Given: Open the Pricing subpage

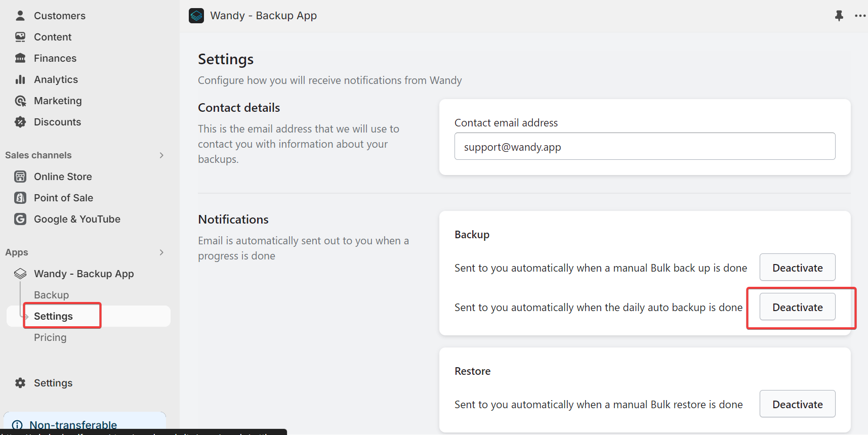Looking at the screenshot, I should pos(50,337).
